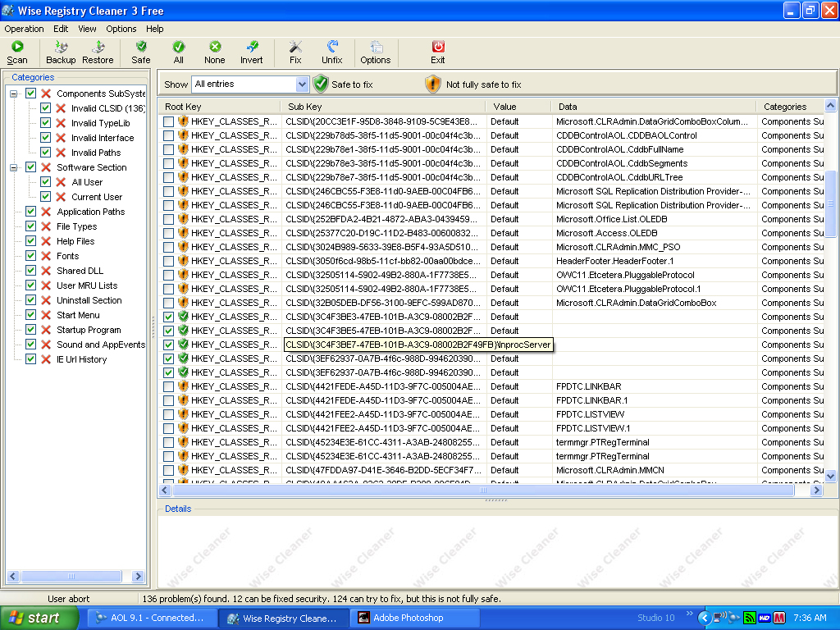
Task: Collapse the Components SubSystem tree node
Action: pos(13,94)
